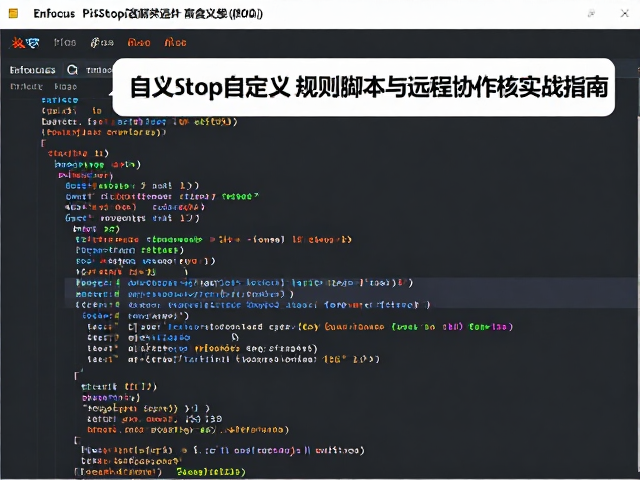Click the yellow app icon in title bar
The width and height of the screenshot is (640, 480).
coord(13,13)
